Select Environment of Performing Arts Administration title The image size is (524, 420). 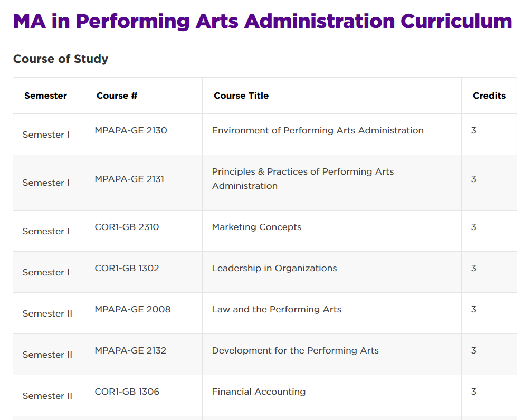click(x=318, y=130)
